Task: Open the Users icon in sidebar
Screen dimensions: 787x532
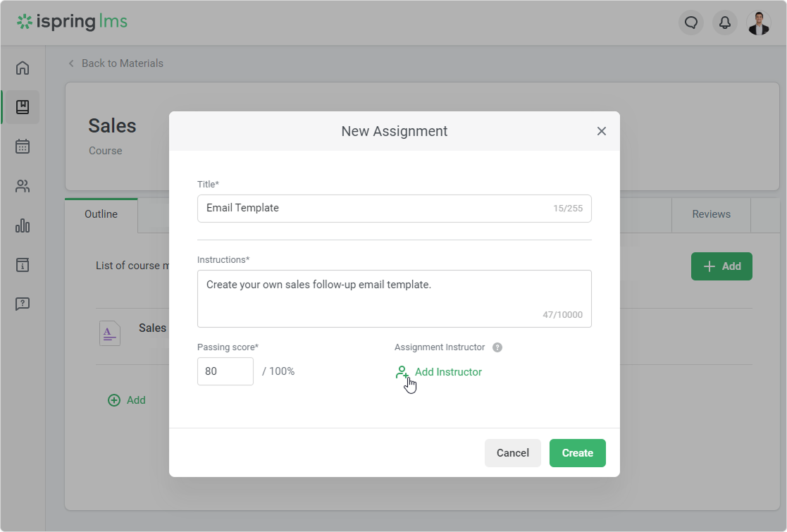Action: tap(23, 186)
